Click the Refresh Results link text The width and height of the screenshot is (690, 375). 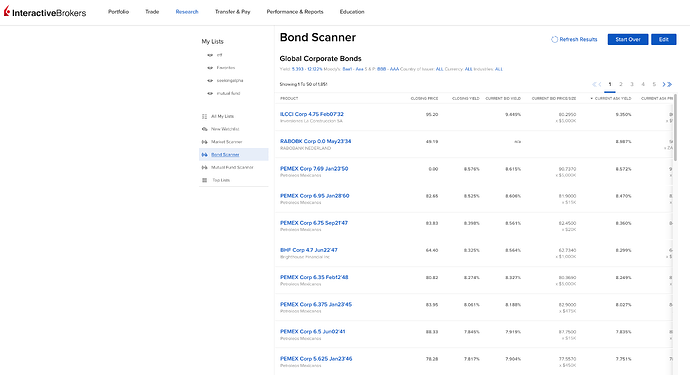click(x=578, y=40)
